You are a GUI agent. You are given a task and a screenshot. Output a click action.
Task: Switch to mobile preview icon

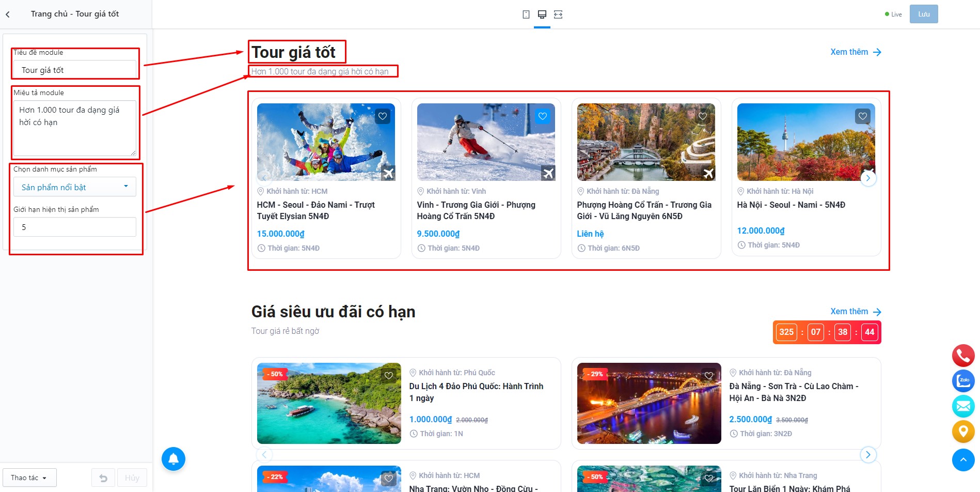526,14
